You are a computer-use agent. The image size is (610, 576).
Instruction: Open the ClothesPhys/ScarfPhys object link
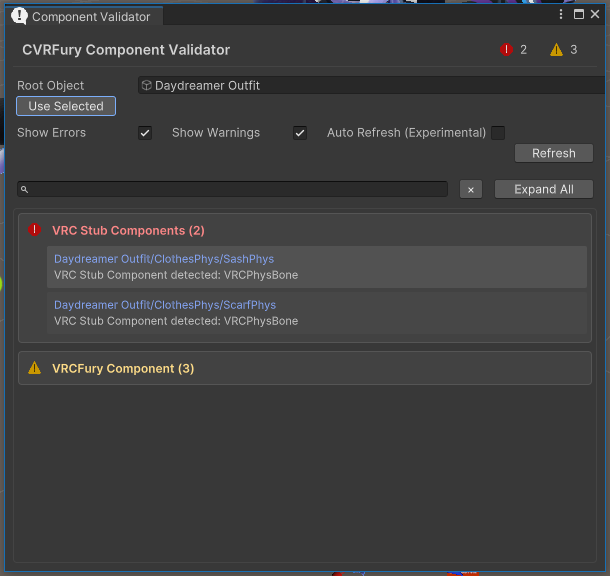(165, 305)
